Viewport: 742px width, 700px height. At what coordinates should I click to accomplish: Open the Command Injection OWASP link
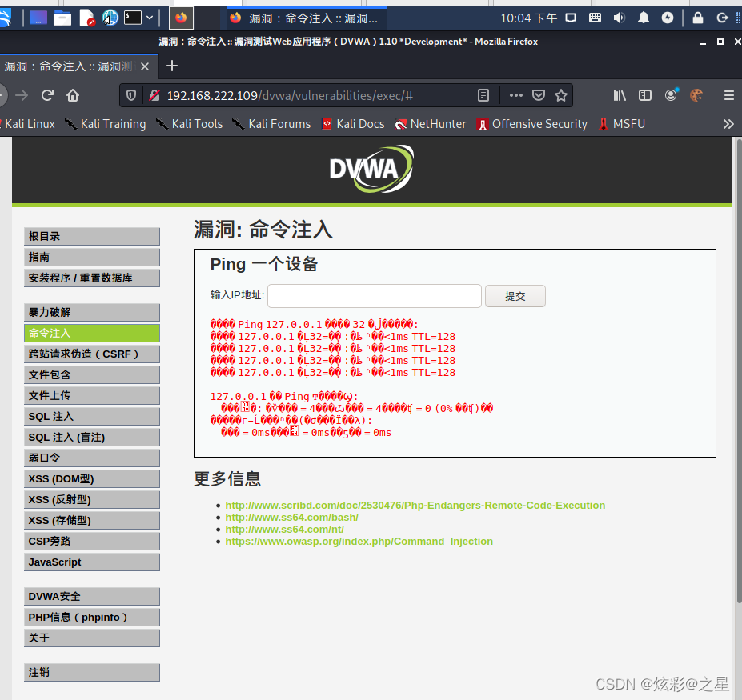point(359,541)
